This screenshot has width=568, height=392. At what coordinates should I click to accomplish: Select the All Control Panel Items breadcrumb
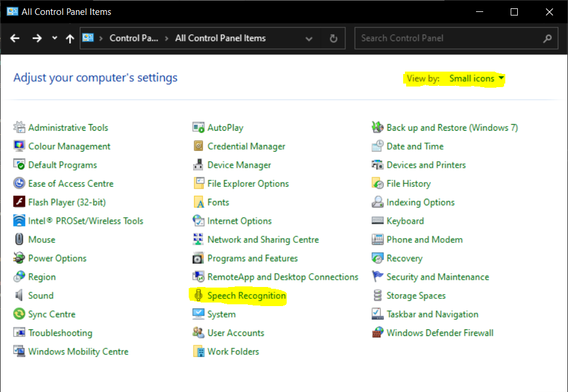coord(220,38)
